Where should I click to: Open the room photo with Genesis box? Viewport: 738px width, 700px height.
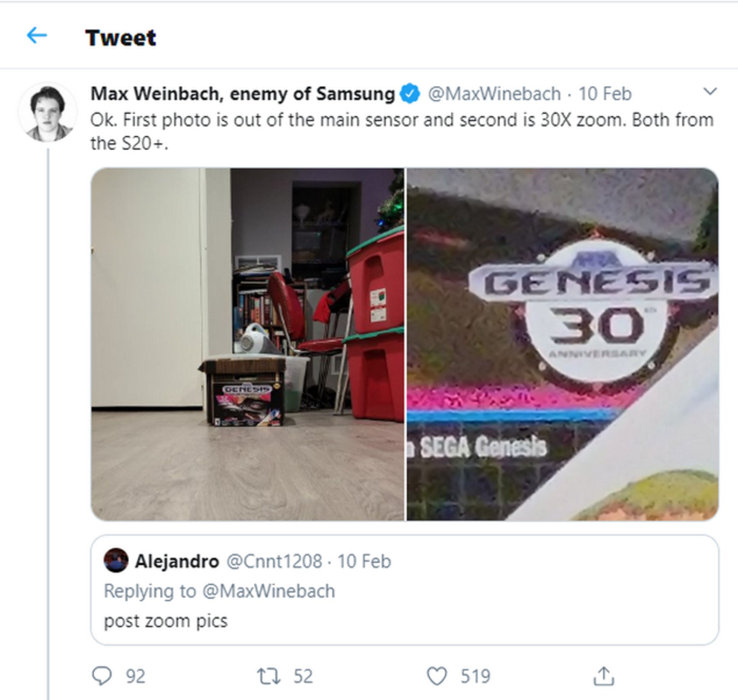point(248,344)
